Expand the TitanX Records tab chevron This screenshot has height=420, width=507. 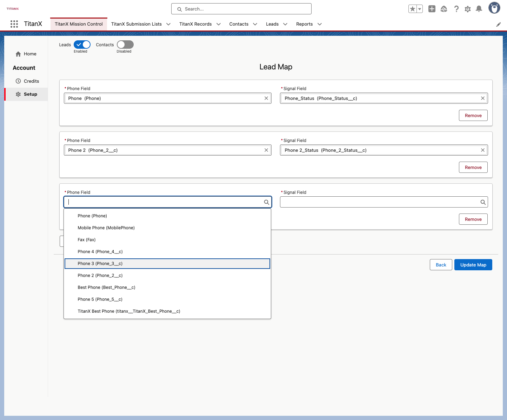tap(219, 24)
